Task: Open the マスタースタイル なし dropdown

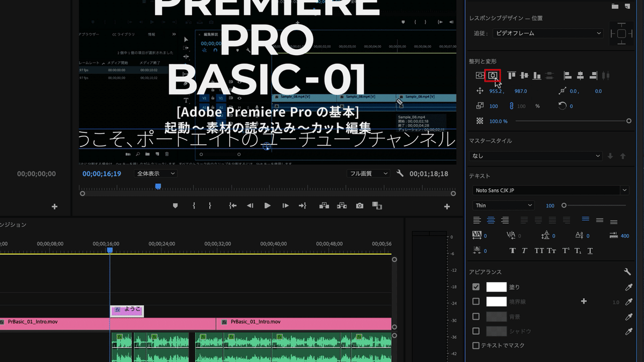Action: click(536, 156)
